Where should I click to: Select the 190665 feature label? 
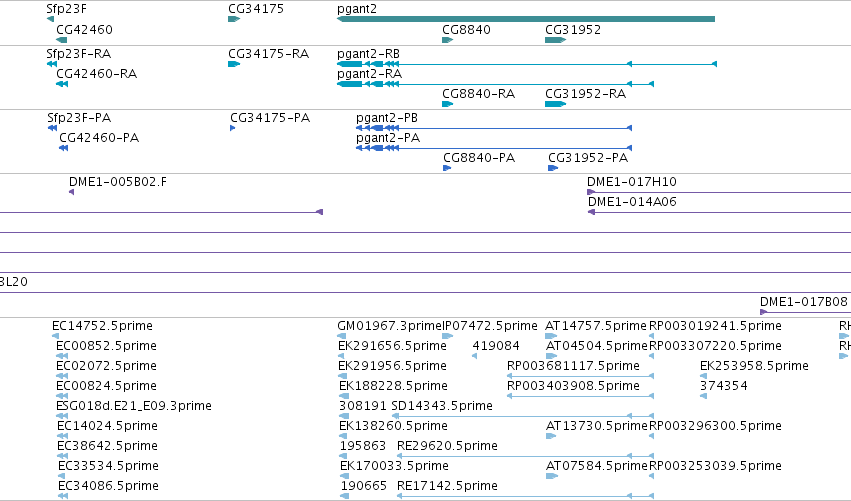[x=364, y=486]
